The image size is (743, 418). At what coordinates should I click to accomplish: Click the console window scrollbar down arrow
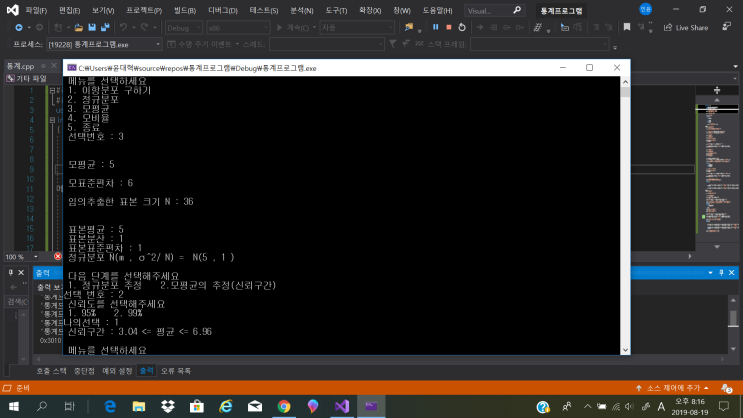(625, 350)
